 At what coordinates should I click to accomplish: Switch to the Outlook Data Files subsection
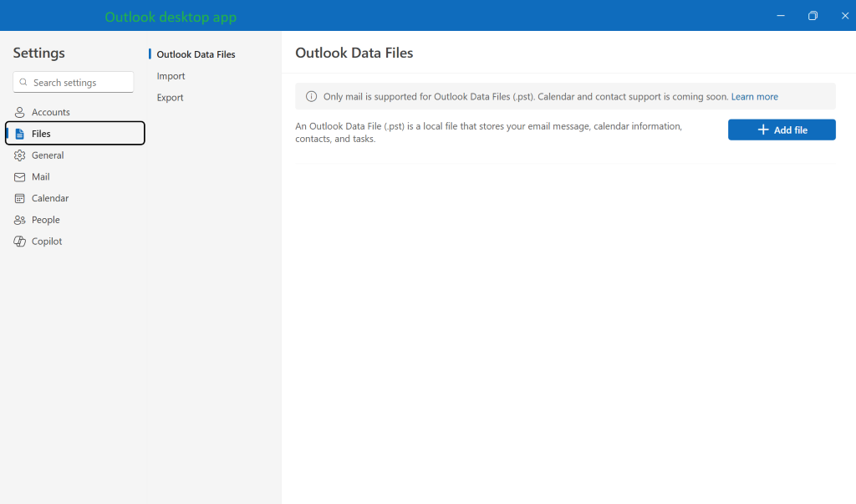tap(196, 54)
